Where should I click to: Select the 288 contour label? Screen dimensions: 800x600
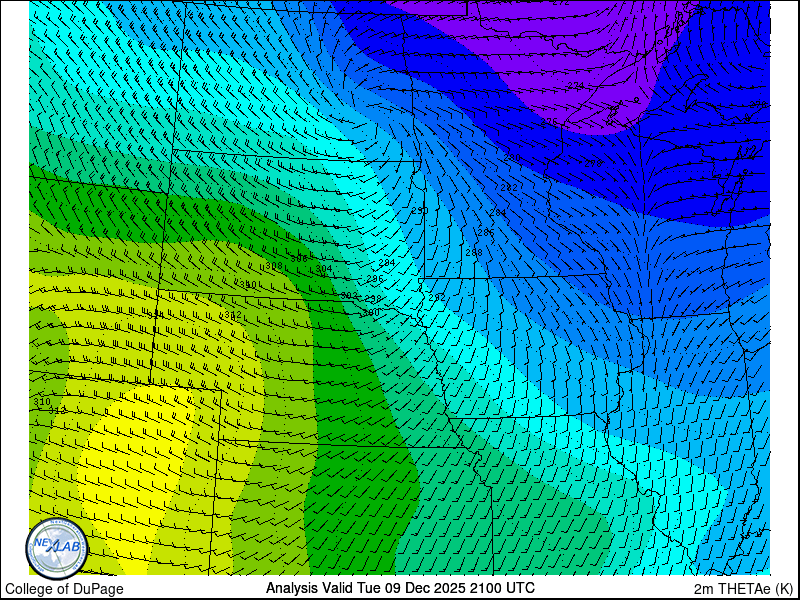[x=474, y=253]
